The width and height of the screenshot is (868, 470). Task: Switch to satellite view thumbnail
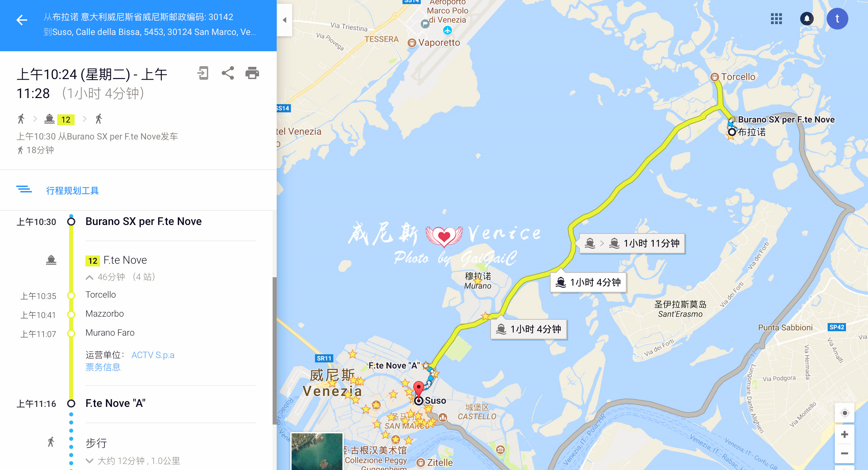[317, 451]
